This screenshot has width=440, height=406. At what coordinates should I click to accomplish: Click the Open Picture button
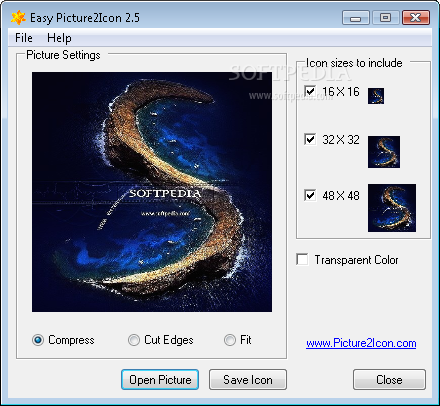(160, 379)
